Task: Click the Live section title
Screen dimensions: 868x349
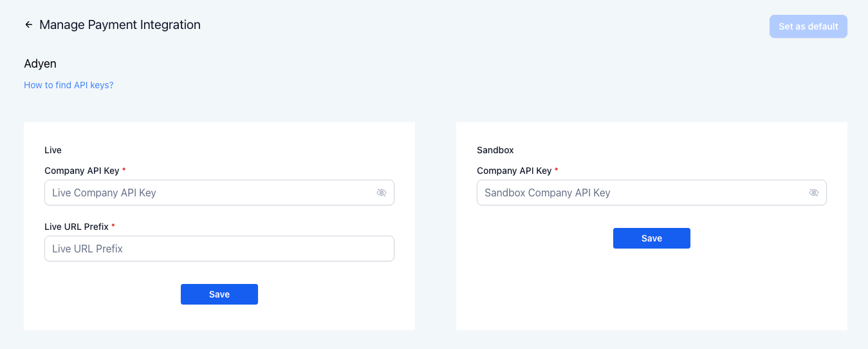Action: [x=53, y=150]
